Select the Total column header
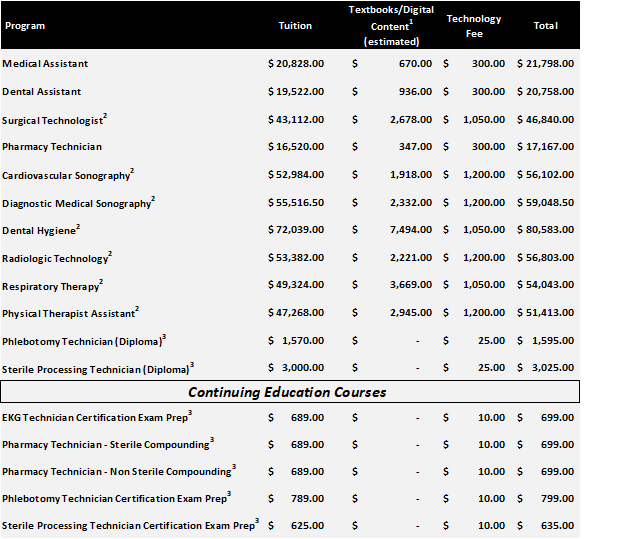The height and width of the screenshot is (539, 624). (x=546, y=26)
